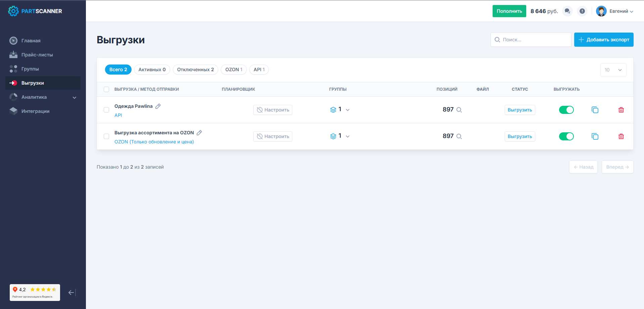Expand groups list for Одежда Pawlina

[x=348, y=110]
